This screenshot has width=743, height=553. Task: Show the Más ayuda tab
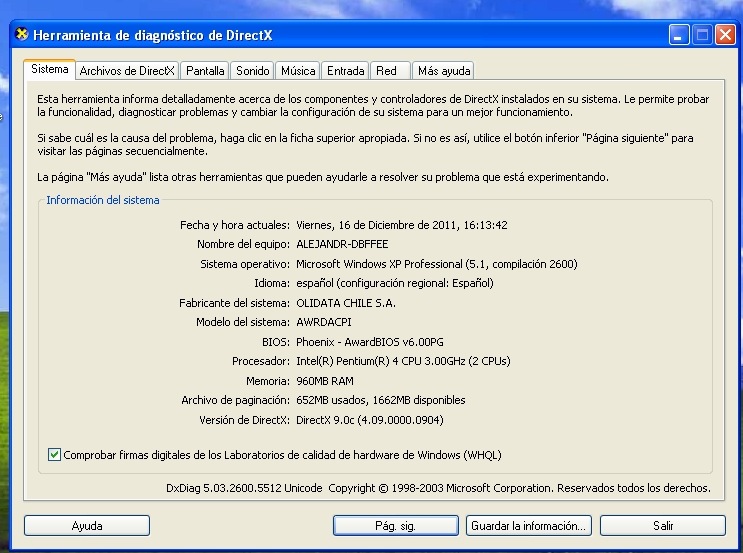(x=444, y=71)
